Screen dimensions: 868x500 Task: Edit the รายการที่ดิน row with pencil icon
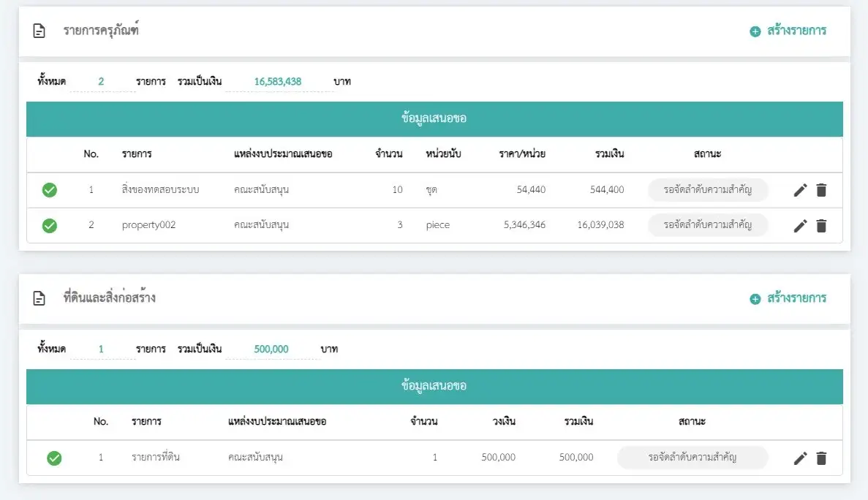801,458
